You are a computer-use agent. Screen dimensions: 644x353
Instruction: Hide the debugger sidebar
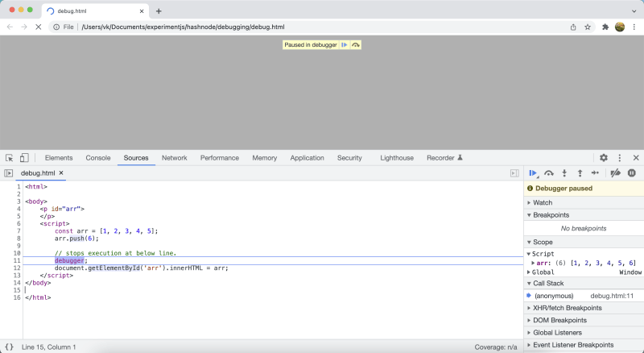click(x=514, y=173)
